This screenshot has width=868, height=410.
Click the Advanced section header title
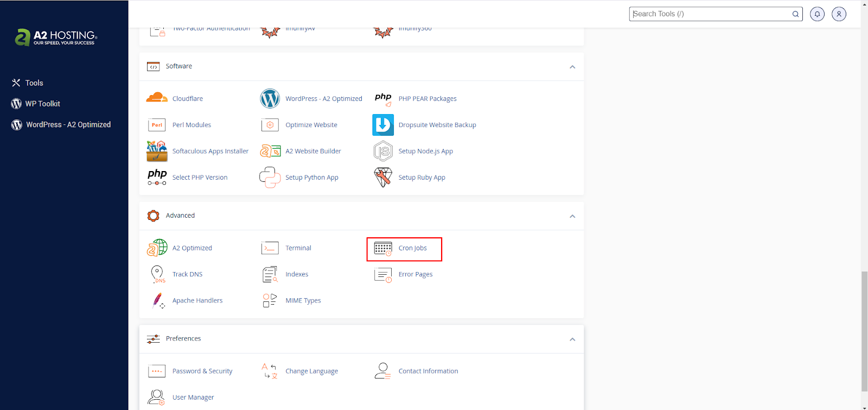(180, 216)
